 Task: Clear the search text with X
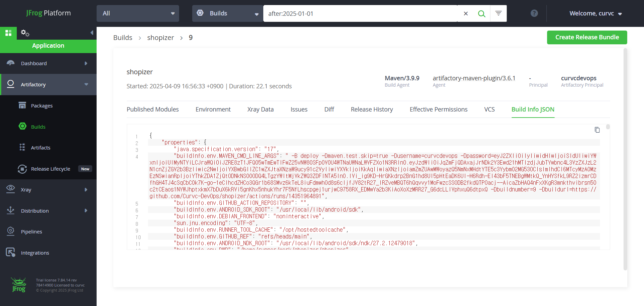click(466, 13)
